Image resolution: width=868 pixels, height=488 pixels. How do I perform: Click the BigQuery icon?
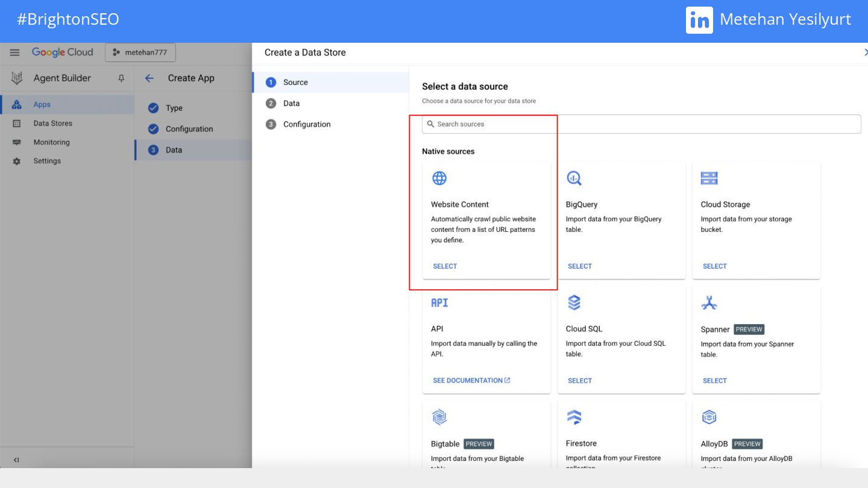click(x=574, y=178)
